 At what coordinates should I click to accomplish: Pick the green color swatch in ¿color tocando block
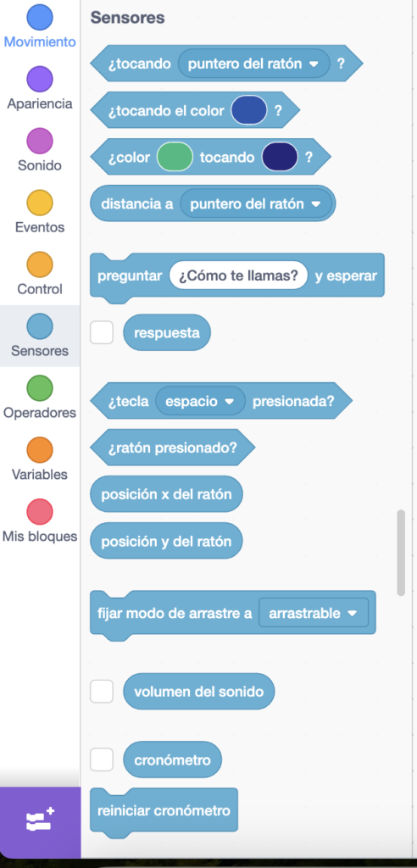click(175, 157)
